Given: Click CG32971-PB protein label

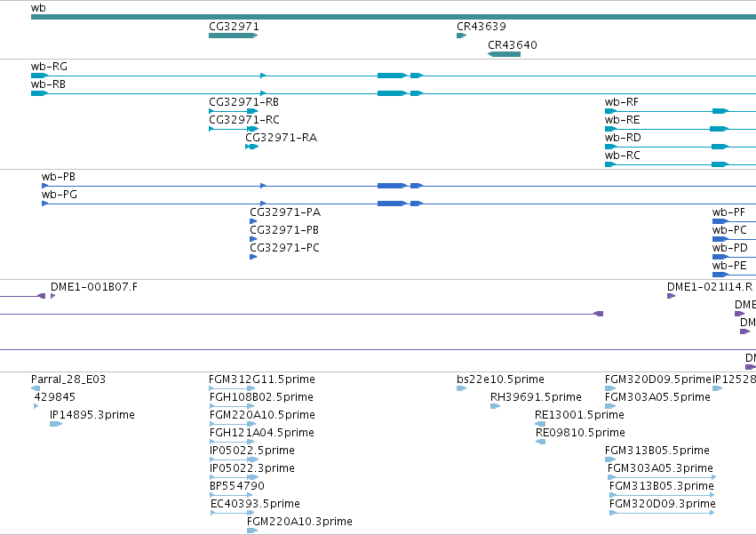Looking at the screenshot, I should (284, 230).
